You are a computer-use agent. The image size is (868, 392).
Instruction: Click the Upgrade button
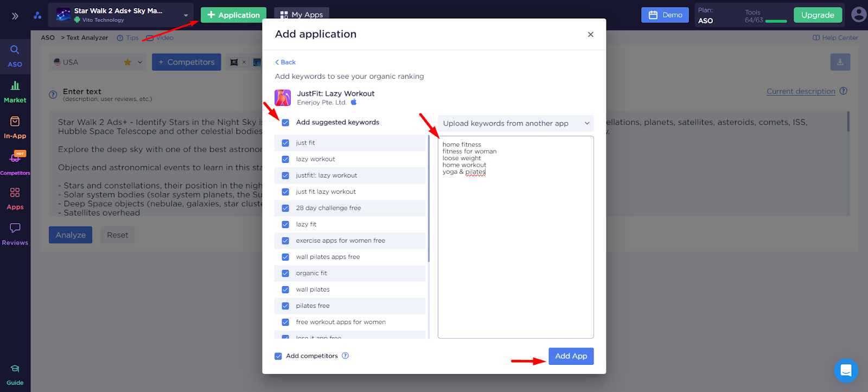pyautogui.click(x=818, y=15)
